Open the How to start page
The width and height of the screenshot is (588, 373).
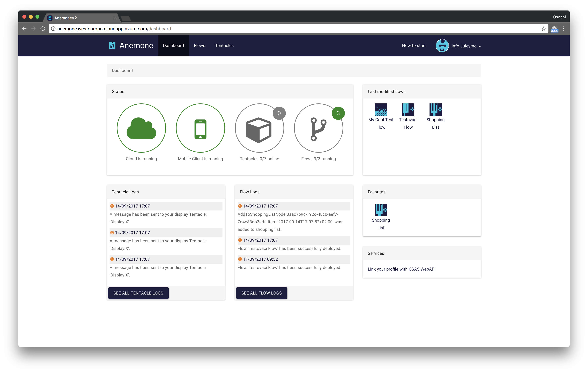(x=414, y=45)
